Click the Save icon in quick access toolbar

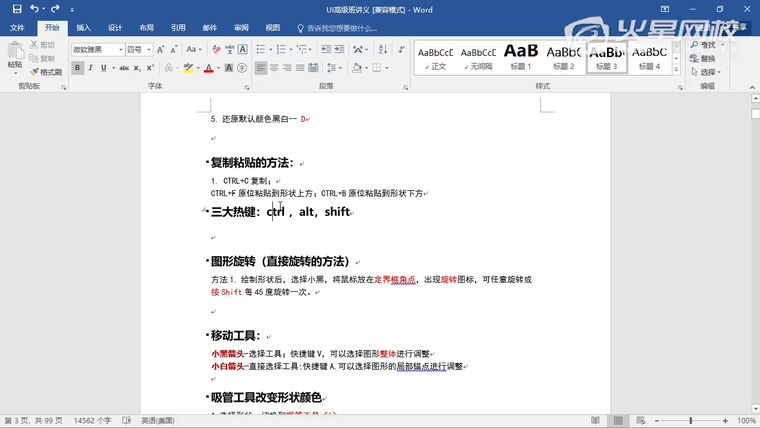pyautogui.click(x=17, y=9)
